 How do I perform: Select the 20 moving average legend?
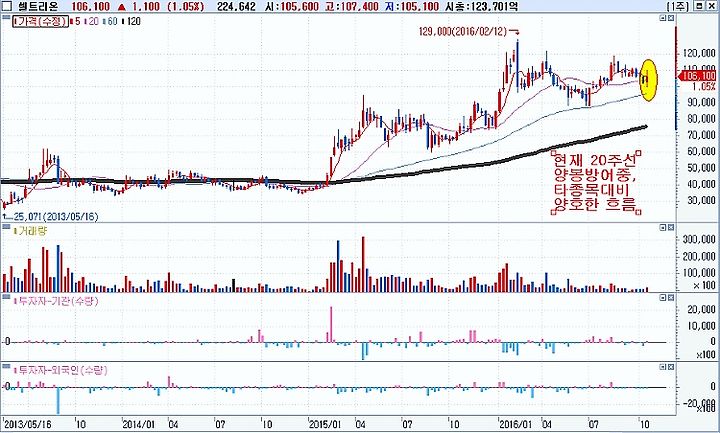(x=92, y=22)
